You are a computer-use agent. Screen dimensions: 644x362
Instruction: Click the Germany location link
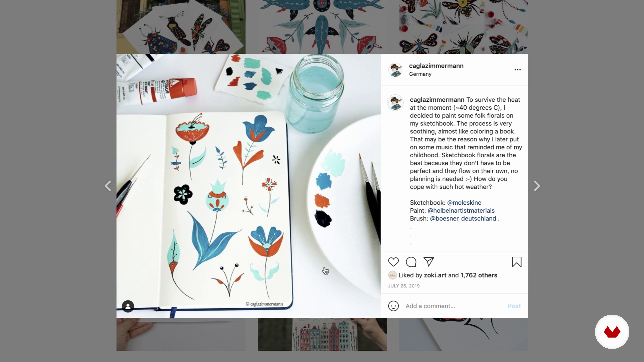(x=420, y=74)
